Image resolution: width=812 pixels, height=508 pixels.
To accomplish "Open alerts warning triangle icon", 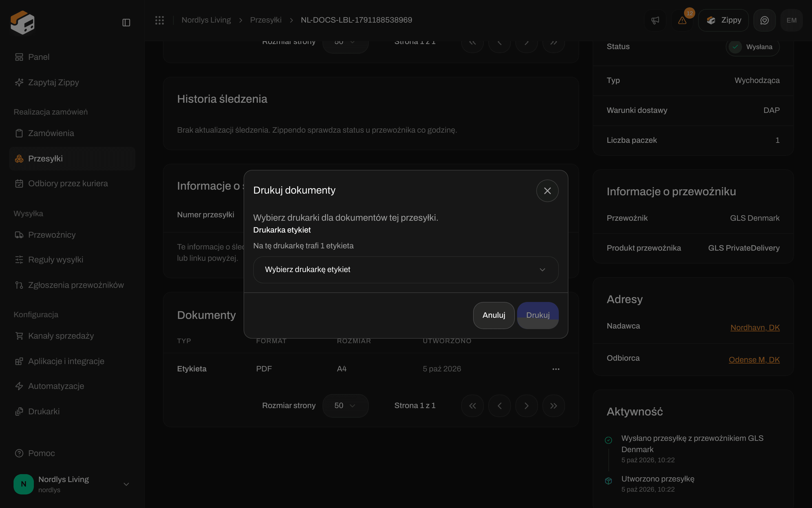I will click(682, 20).
